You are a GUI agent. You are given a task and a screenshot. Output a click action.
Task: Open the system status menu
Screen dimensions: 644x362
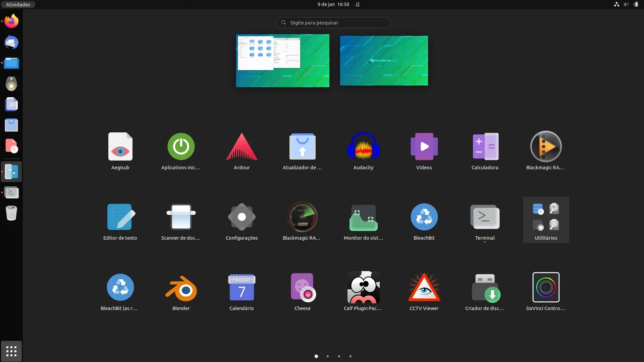tap(626, 4)
